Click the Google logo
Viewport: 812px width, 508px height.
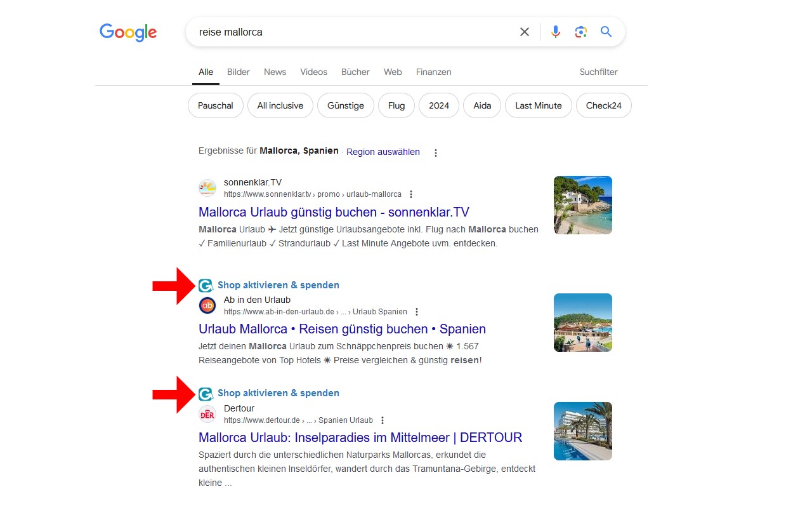pyautogui.click(x=128, y=32)
